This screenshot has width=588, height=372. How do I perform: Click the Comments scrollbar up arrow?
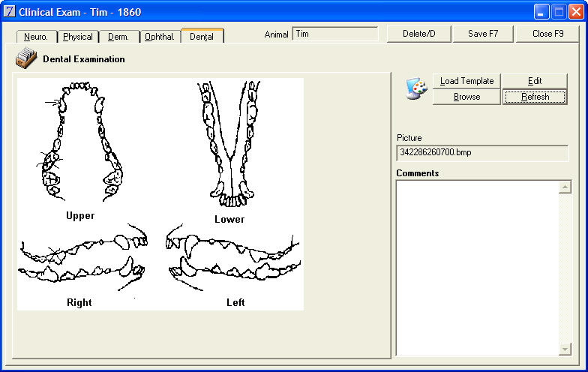point(565,187)
